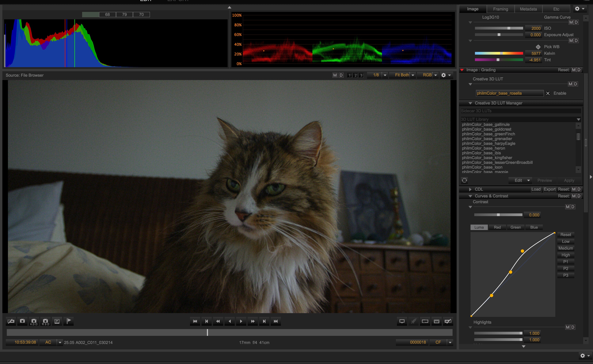Open the 1/8 resolution dropdown
The image size is (593, 364).
pos(385,75)
